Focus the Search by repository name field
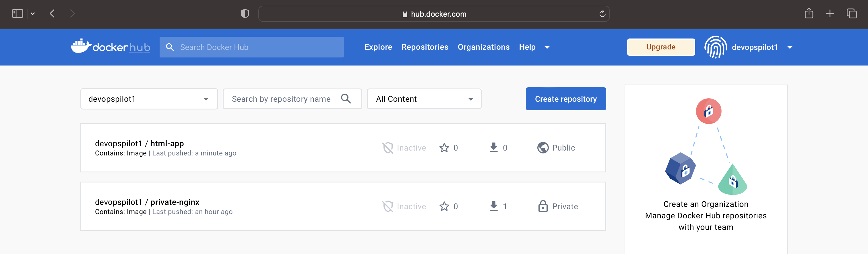 [x=292, y=99]
